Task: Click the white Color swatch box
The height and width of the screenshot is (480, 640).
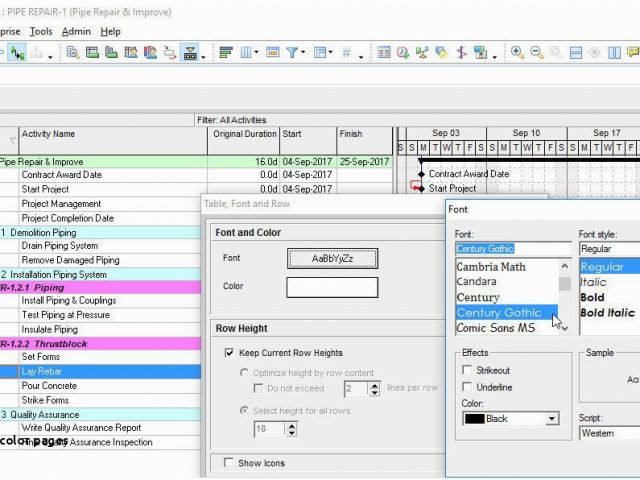Action: pyautogui.click(x=332, y=287)
